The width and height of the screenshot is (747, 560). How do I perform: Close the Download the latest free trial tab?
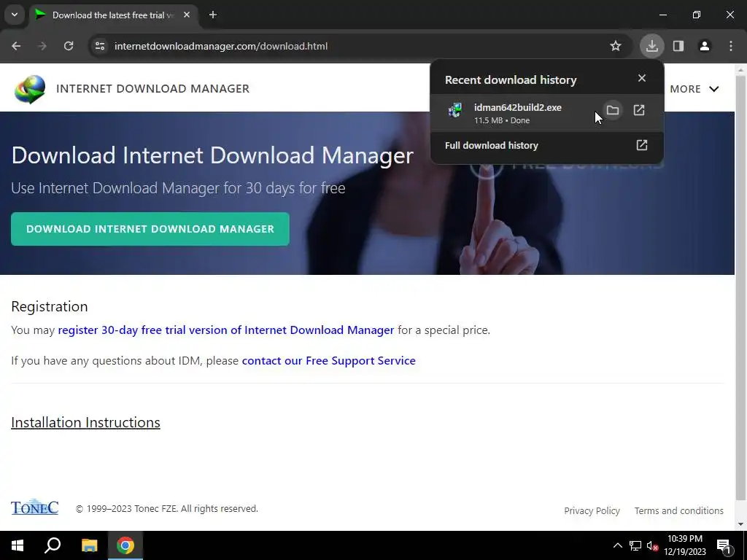(187, 15)
